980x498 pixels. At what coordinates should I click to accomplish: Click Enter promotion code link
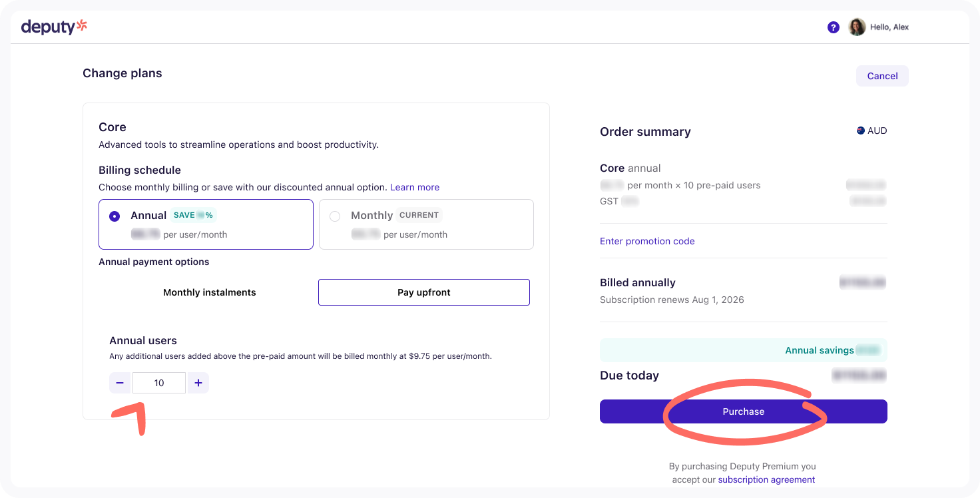tap(647, 241)
